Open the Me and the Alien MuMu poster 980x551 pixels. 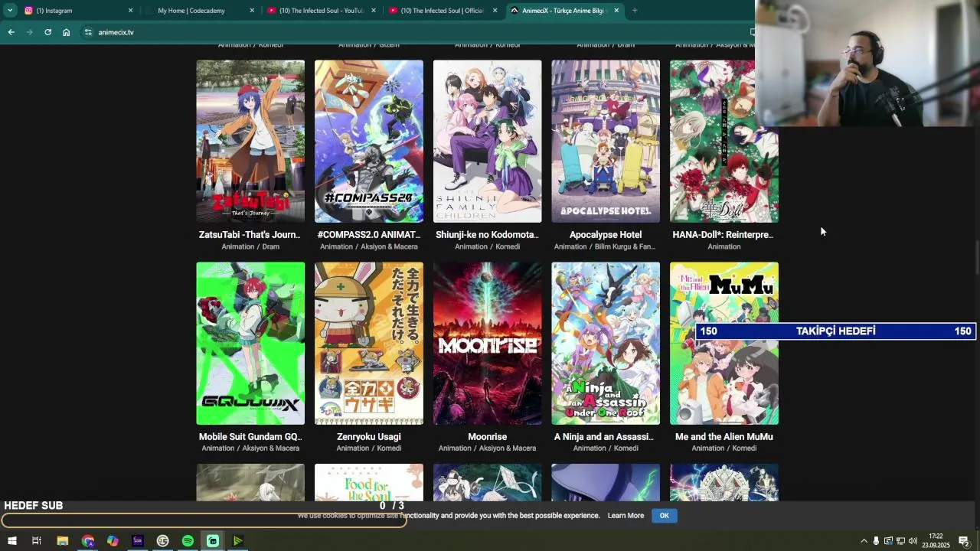tap(724, 344)
